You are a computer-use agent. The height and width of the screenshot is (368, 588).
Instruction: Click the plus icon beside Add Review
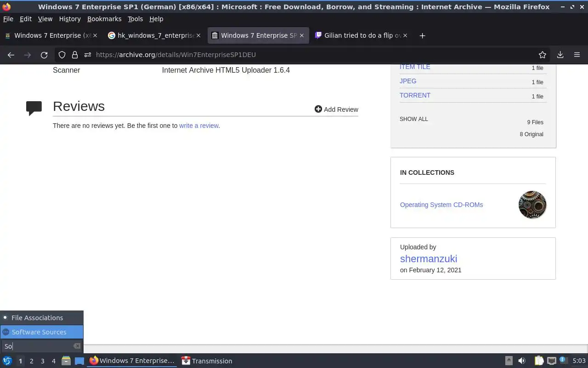(x=318, y=109)
